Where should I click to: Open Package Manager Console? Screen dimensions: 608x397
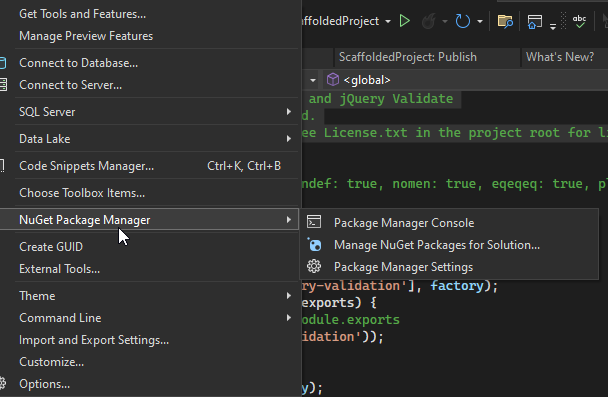pyautogui.click(x=449, y=223)
